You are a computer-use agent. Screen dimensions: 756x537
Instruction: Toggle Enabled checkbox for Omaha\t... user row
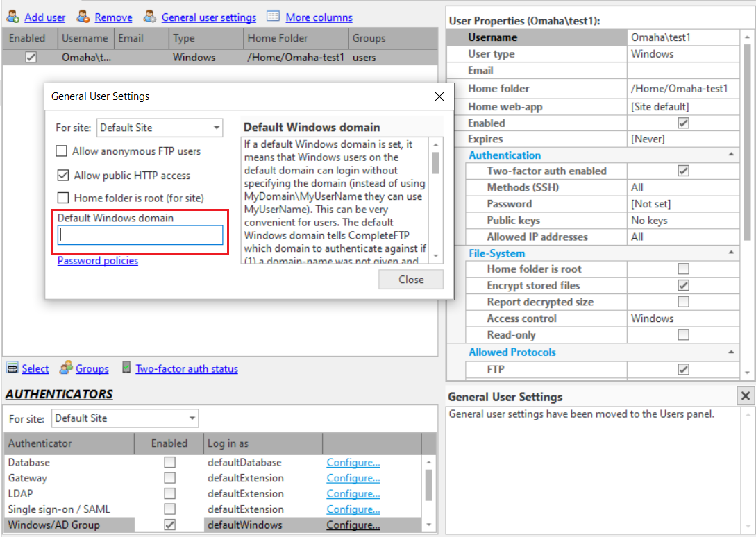pyautogui.click(x=31, y=58)
